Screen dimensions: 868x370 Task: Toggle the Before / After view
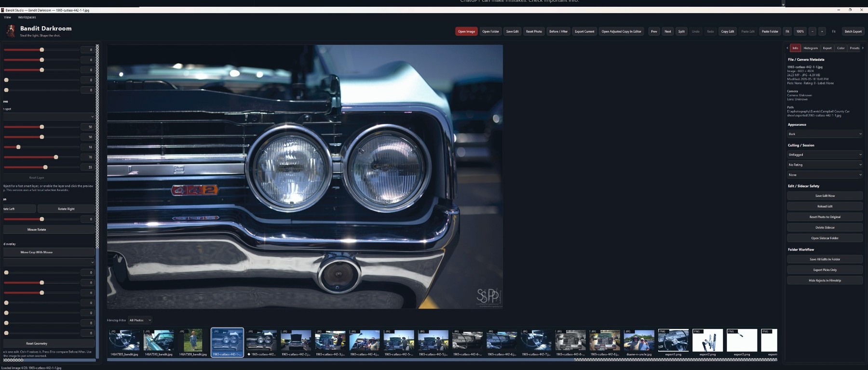point(558,31)
